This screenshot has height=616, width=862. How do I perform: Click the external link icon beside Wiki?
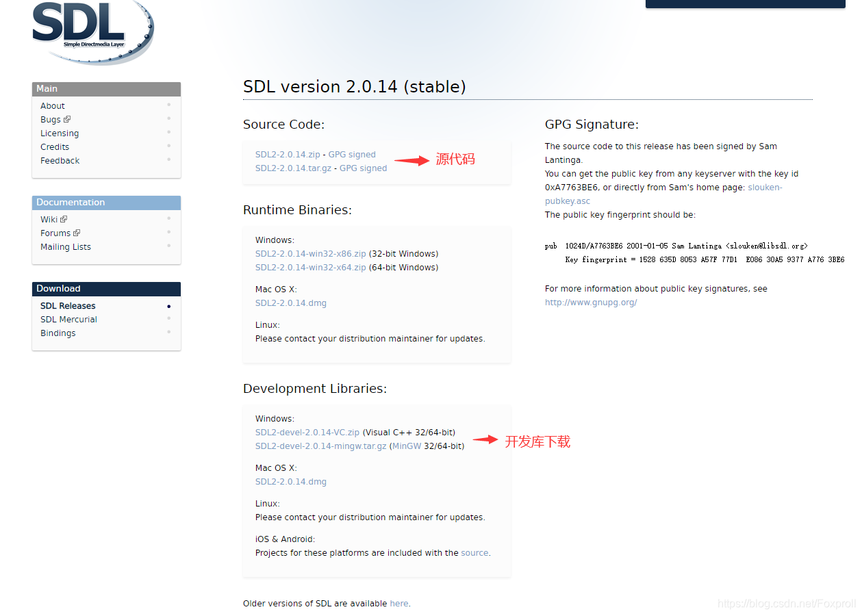[x=62, y=219]
